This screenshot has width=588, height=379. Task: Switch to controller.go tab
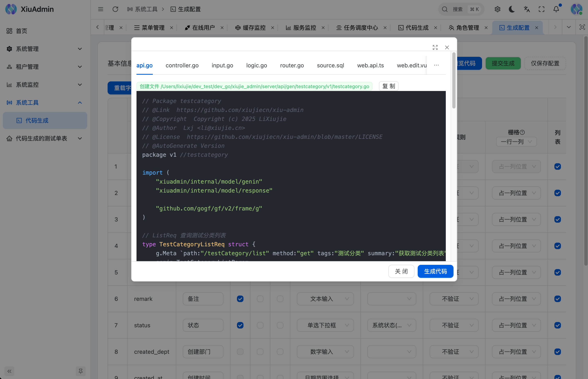pos(182,65)
